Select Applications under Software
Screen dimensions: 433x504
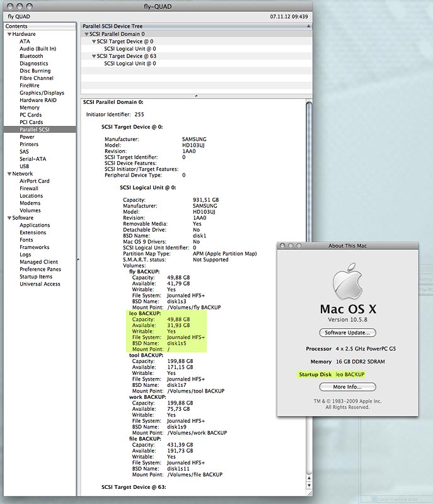tap(35, 226)
